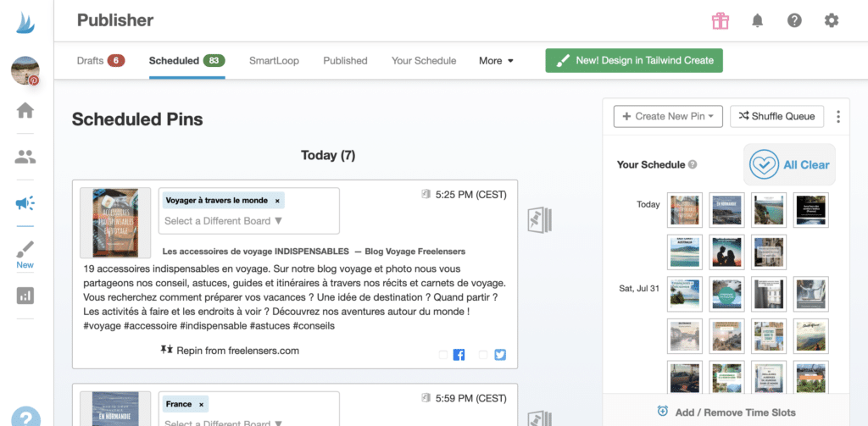The width and height of the screenshot is (868, 426).
Task: Open the profile avatar with Pinterest badge
Action: pos(25,71)
